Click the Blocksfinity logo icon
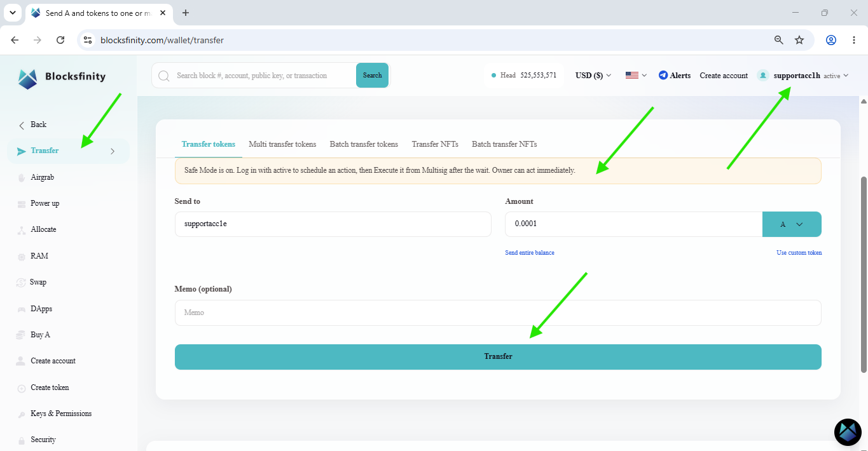Image resolution: width=868 pixels, height=451 pixels. coord(28,78)
